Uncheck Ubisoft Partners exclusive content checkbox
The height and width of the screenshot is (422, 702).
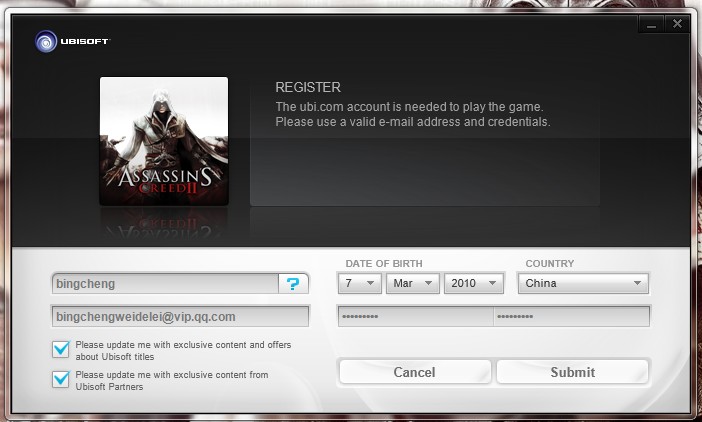[x=61, y=379]
